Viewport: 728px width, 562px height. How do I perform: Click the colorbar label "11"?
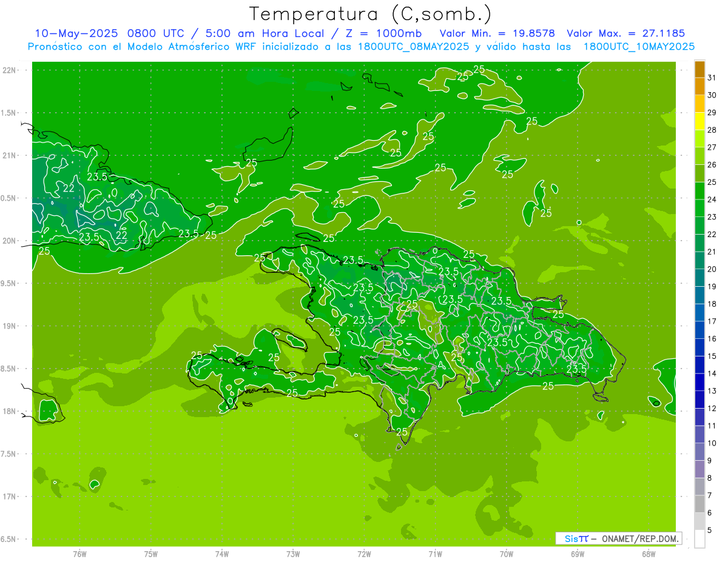[712, 426]
